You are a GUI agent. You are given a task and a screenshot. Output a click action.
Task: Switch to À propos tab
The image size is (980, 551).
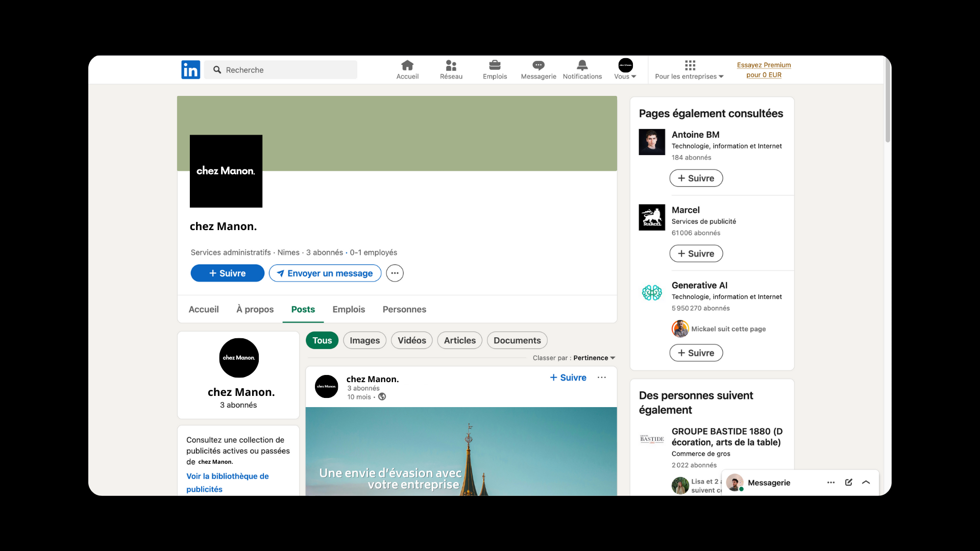point(255,309)
